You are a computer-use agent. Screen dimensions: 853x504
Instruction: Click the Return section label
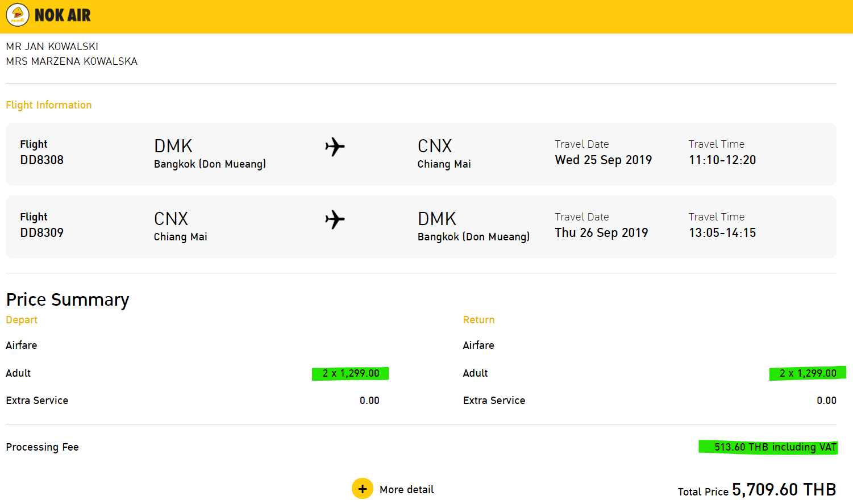click(x=478, y=320)
